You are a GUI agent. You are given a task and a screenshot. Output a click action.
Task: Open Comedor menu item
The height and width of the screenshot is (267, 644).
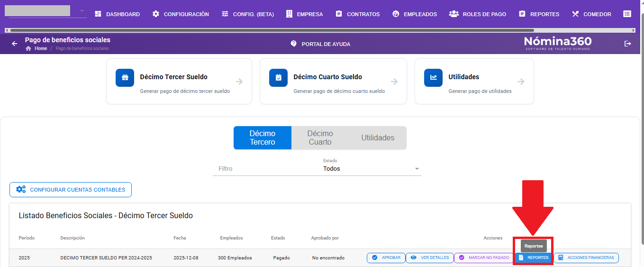point(591,14)
